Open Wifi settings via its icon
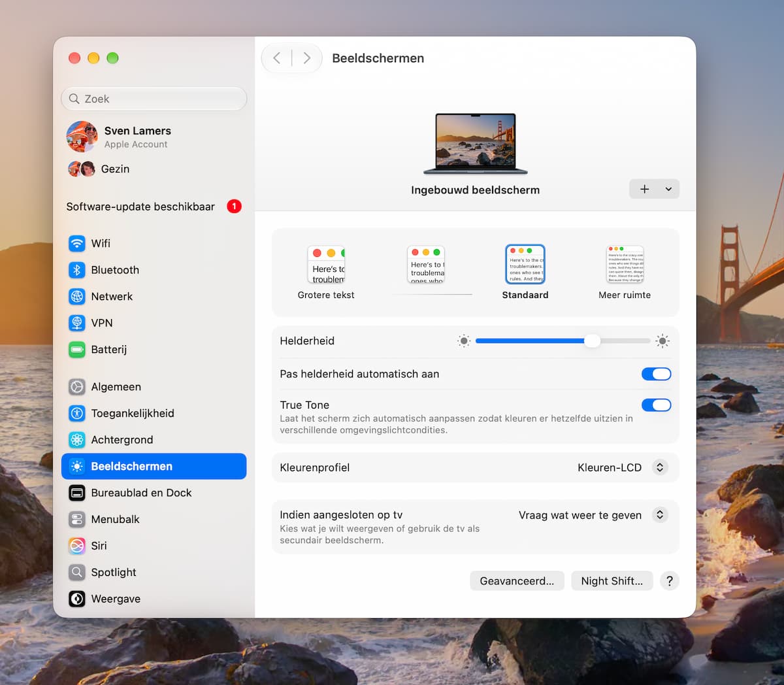784x685 pixels. coord(77,243)
